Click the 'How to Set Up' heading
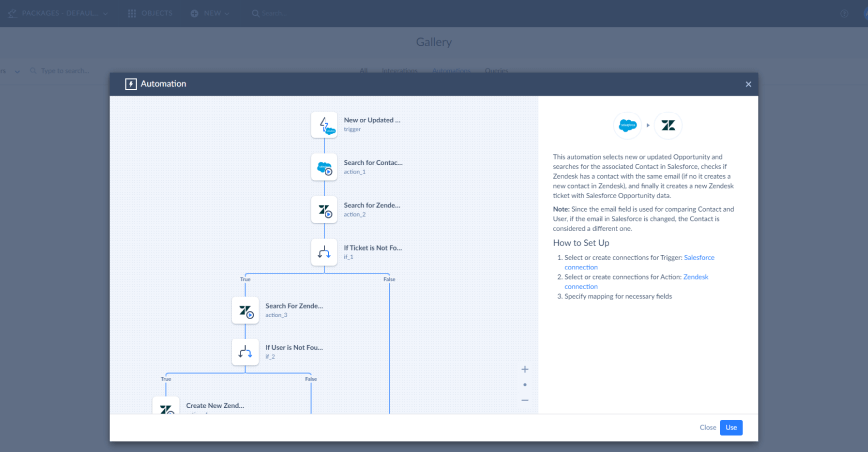Screen dimensions: 868x452 click(581, 243)
